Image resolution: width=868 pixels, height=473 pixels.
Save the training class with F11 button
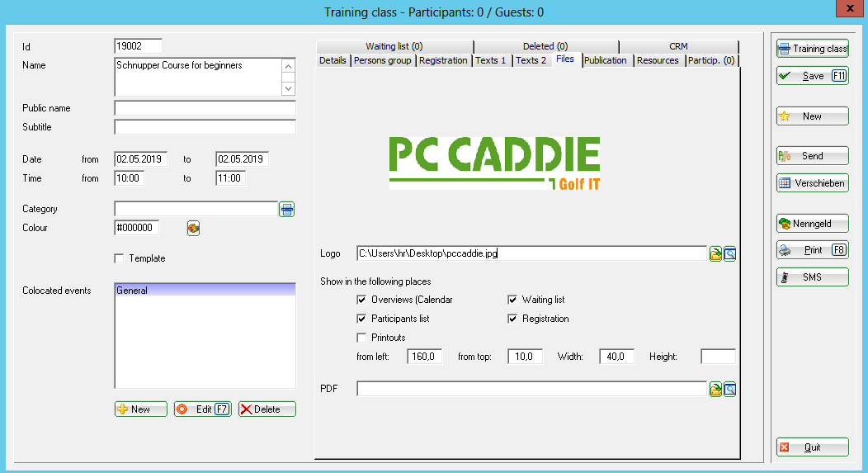coord(813,76)
